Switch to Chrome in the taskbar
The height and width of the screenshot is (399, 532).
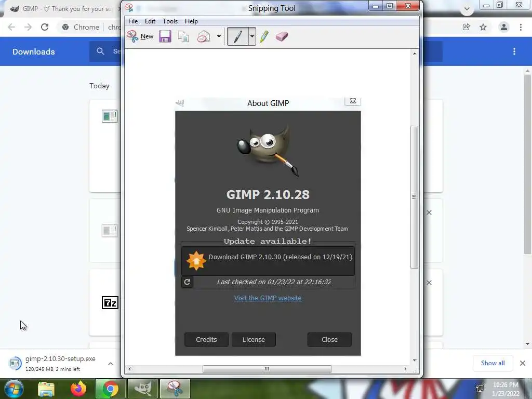pyautogui.click(x=110, y=389)
